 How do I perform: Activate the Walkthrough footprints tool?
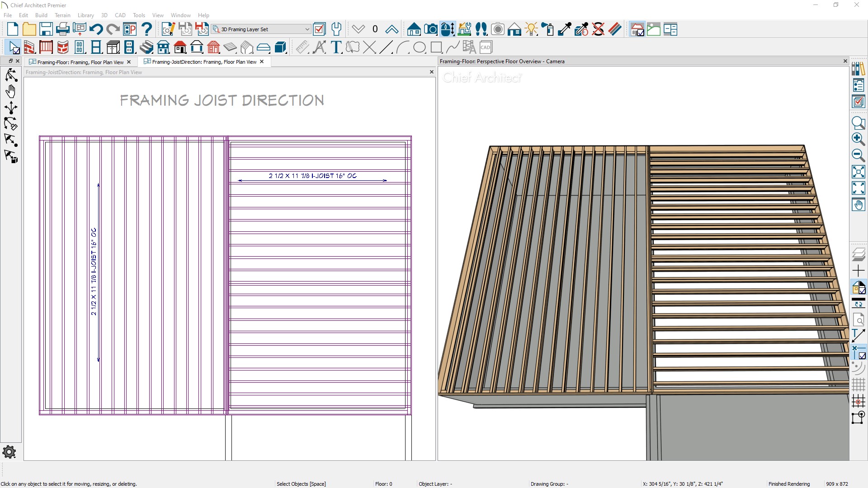click(481, 28)
